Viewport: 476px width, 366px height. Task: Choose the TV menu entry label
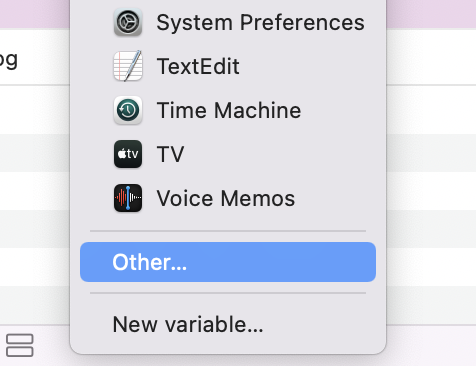(x=170, y=154)
